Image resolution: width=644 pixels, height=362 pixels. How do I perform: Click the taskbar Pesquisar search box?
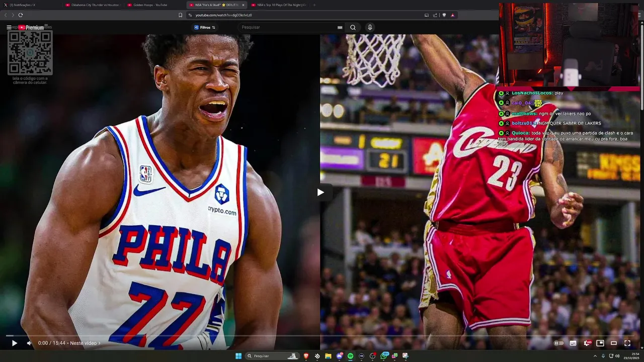(x=273, y=356)
